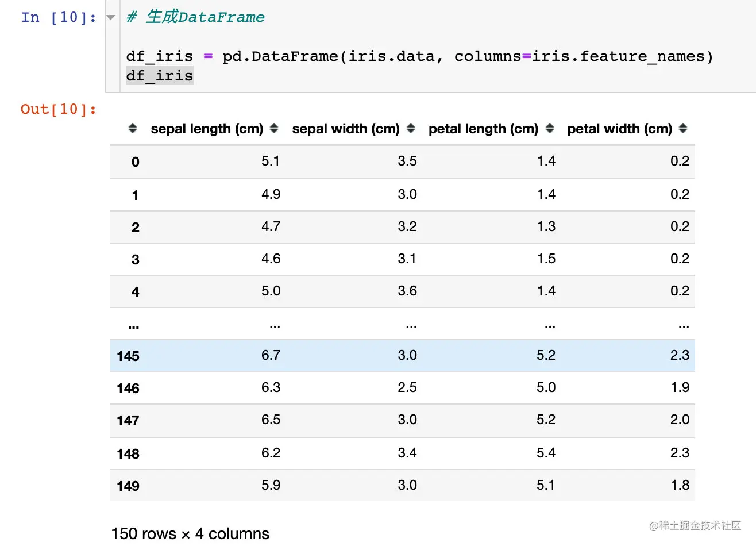Viewport: 756px width, 546px height.
Task: Click petal width value 1.8 in row 149
Action: click(x=680, y=485)
